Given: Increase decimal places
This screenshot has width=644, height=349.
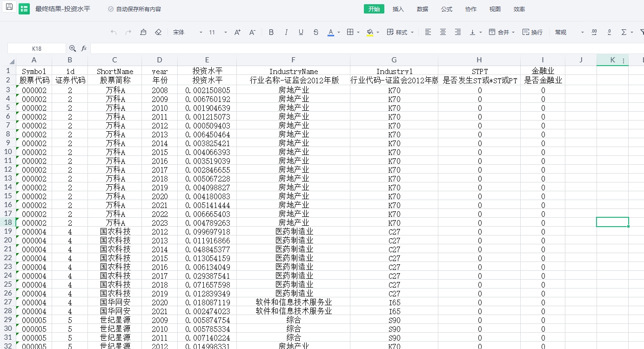Looking at the screenshot, I should click(594, 32).
